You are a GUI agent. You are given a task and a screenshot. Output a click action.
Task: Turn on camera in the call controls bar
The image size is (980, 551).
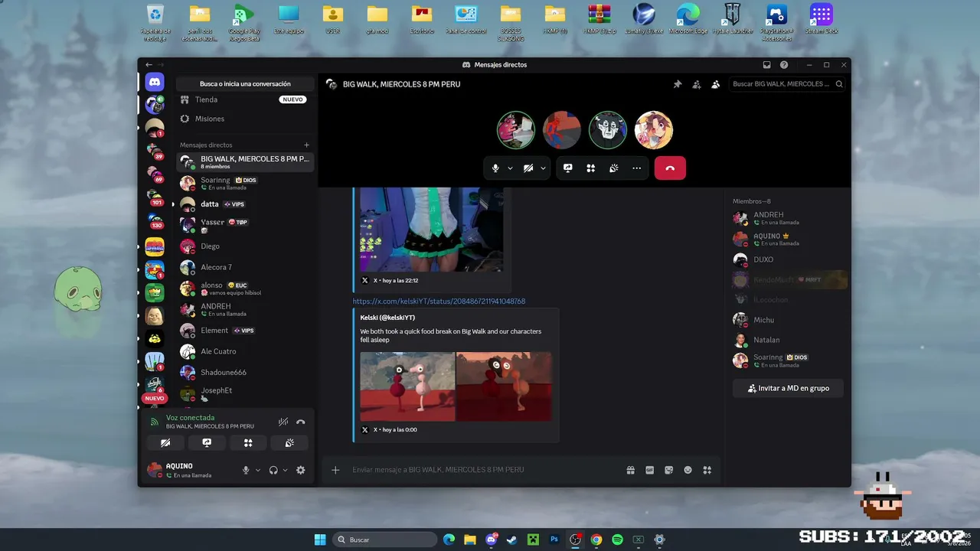coord(528,168)
